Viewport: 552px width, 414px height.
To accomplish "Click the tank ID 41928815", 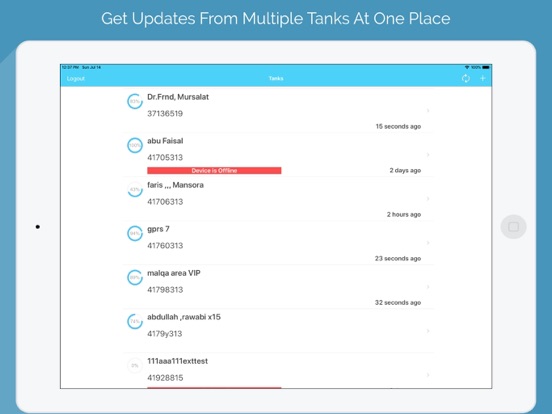I will tap(165, 378).
